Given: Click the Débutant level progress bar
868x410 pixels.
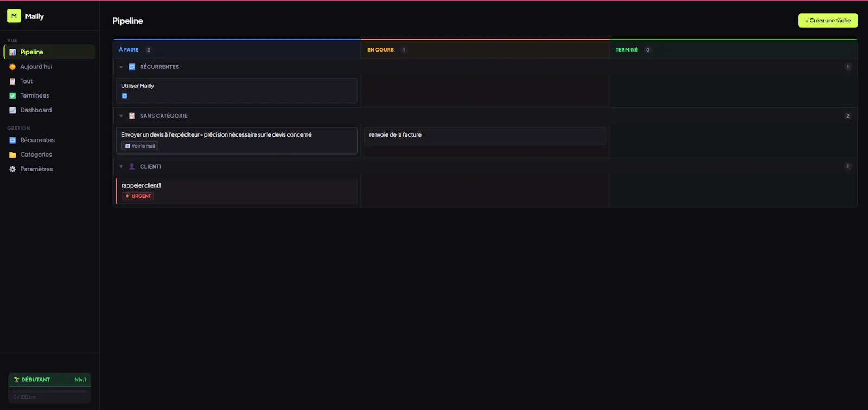Looking at the screenshot, I should tap(49, 391).
